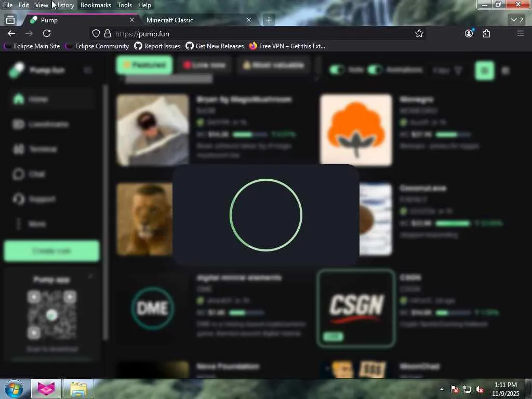
Task: Show hidden system tray icons
Action: [x=442, y=389]
